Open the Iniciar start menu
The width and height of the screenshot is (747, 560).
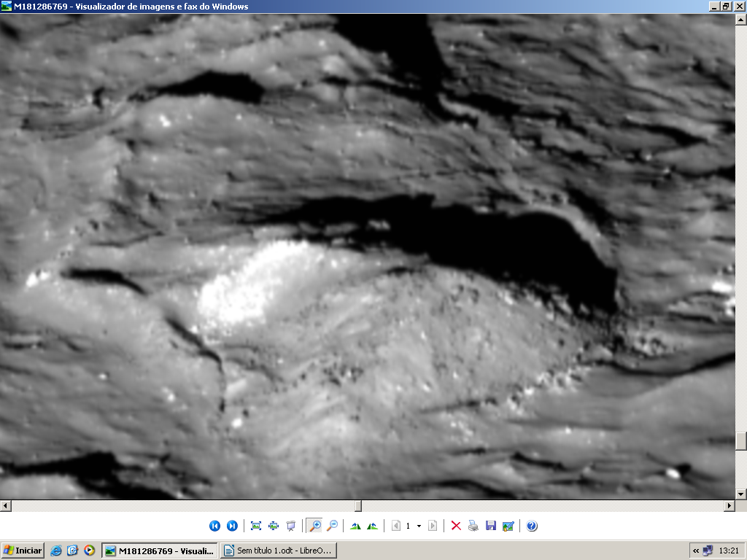click(23, 551)
